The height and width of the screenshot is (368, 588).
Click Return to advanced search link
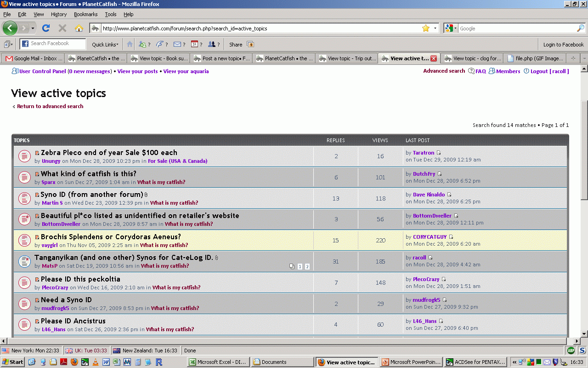point(50,106)
